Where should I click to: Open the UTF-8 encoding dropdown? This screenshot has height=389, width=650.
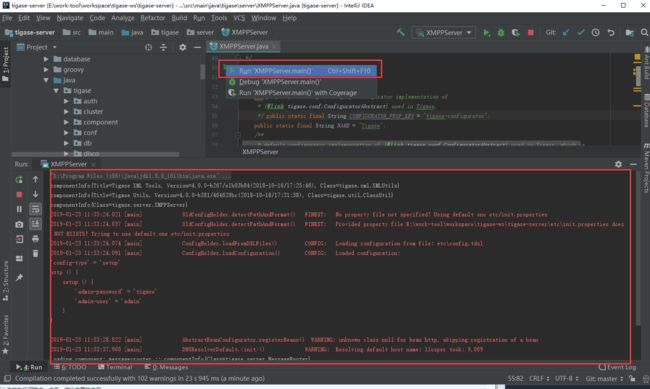[567, 378]
